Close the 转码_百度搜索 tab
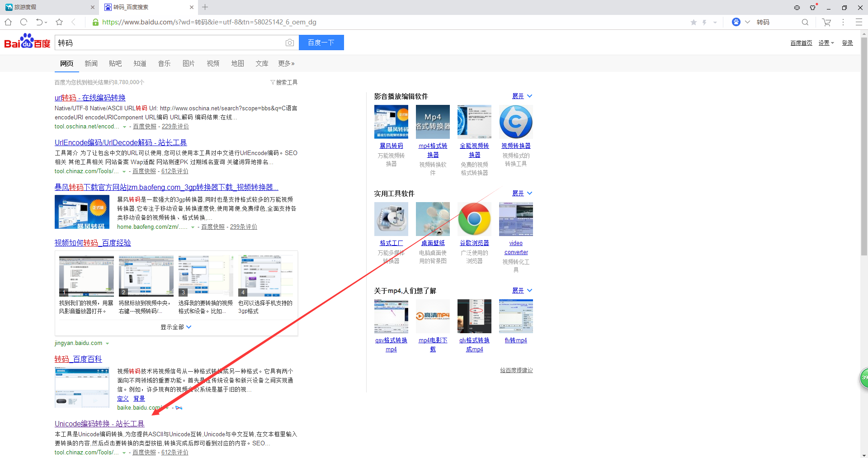Screen dimensions: 868x458 click(192, 7)
